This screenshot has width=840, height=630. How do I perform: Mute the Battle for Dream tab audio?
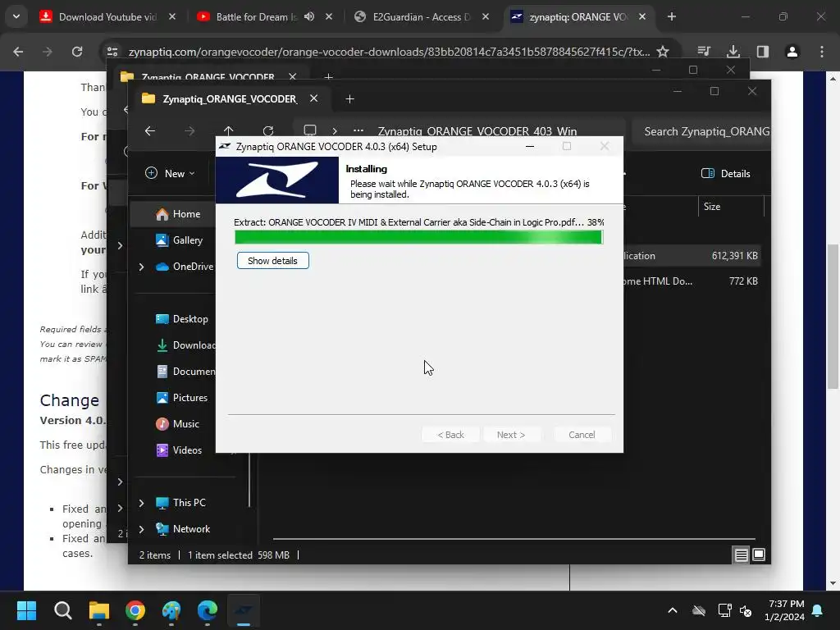point(309,16)
